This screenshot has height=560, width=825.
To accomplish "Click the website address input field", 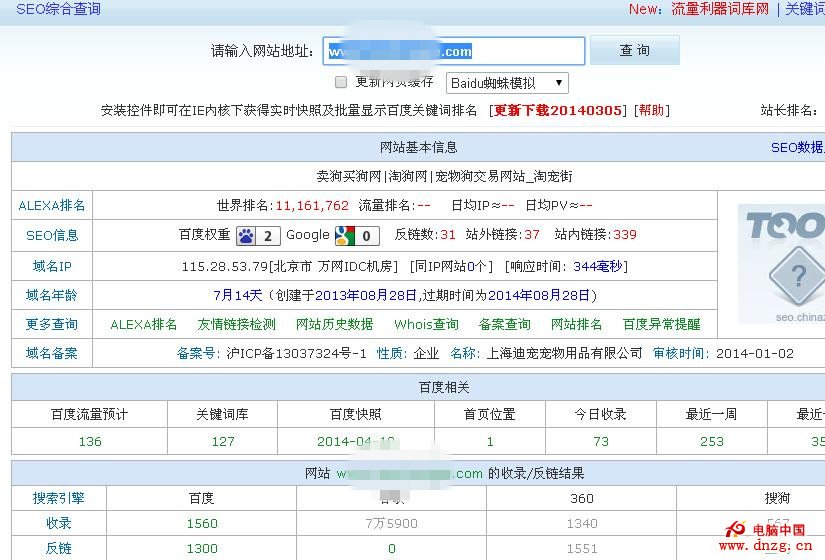I will tap(453, 51).
